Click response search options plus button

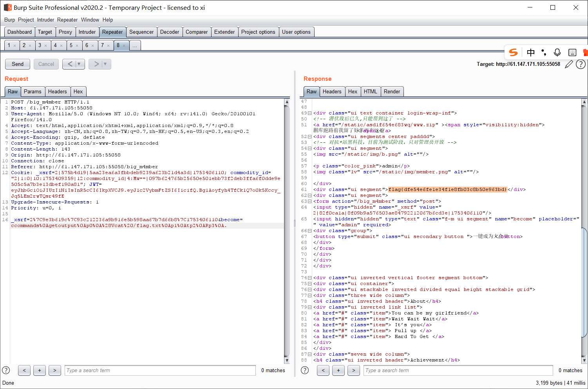tap(338, 370)
